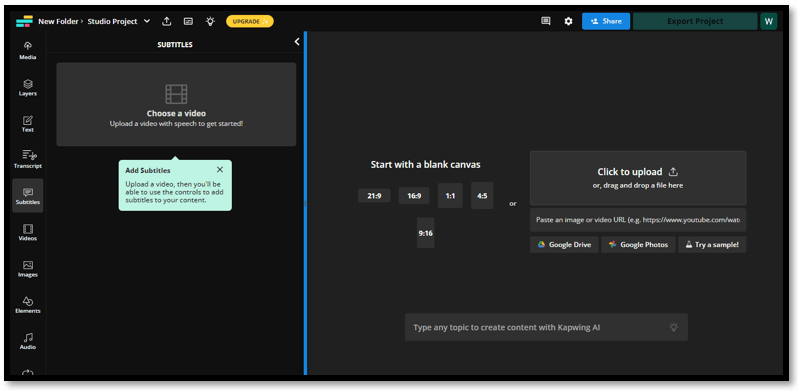Click the Studio Project title
The width and height of the screenshot is (798, 391).
pos(112,21)
